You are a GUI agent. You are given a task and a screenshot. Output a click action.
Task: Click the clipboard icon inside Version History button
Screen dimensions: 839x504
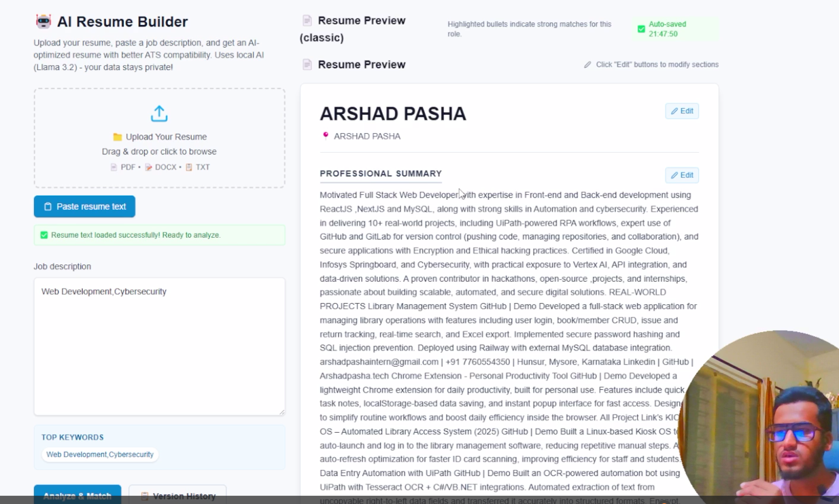[145, 496]
